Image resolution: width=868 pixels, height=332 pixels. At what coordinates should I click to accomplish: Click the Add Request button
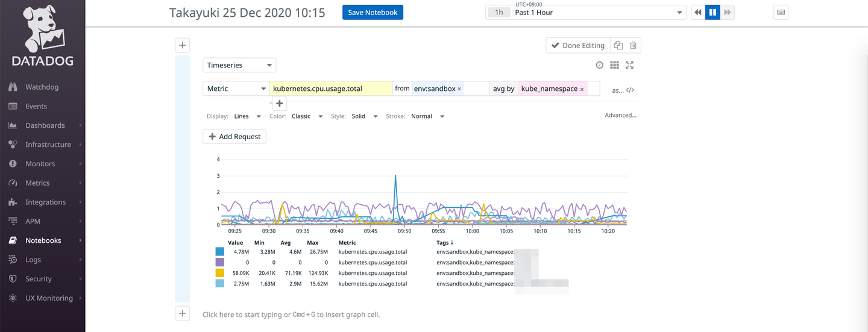[x=234, y=137]
